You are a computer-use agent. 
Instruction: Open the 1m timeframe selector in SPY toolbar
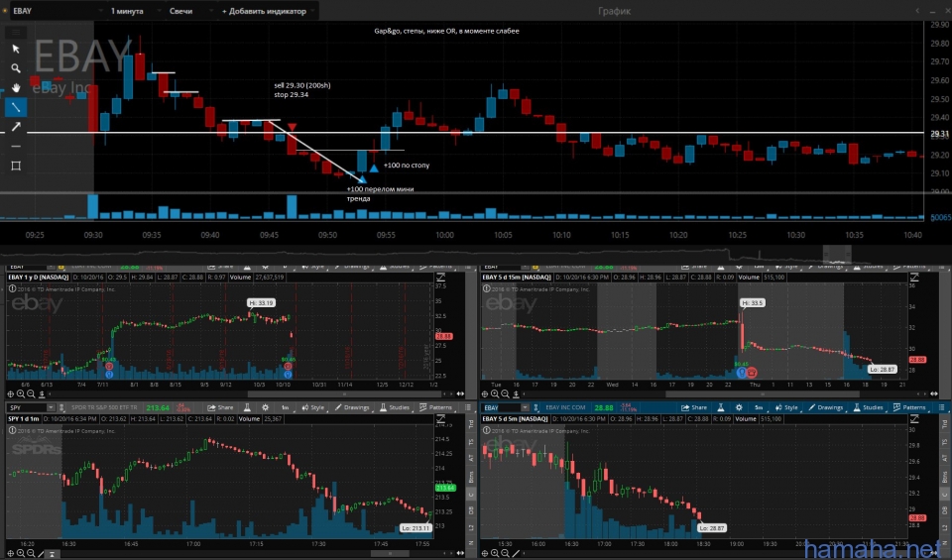(285, 407)
